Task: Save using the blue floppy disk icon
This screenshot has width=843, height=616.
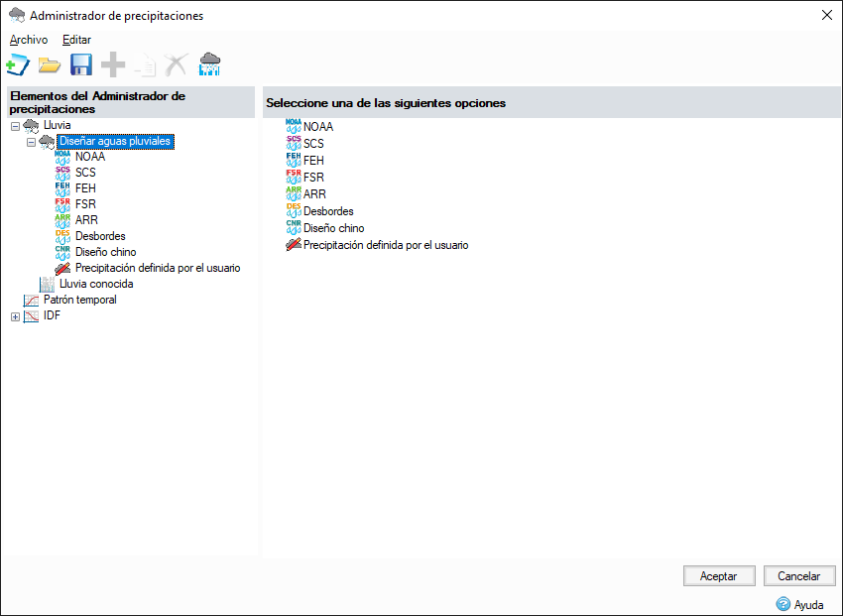Action: point(81,65)
